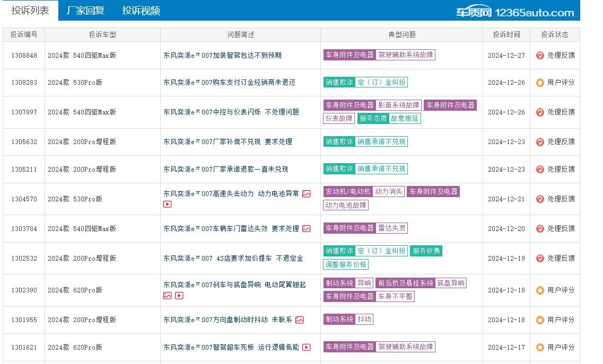
Task: Click the 投诉时间 column header
Action: [506, 34]
